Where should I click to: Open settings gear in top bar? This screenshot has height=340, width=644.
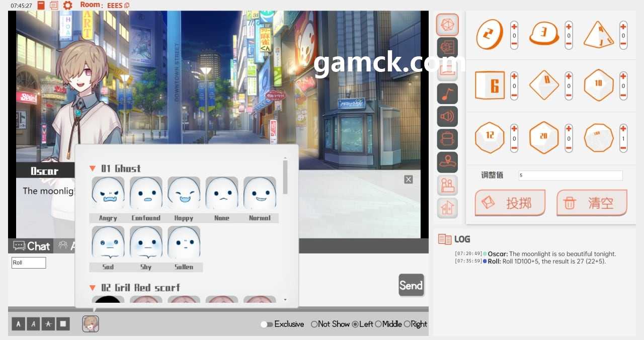click(67, 6)
